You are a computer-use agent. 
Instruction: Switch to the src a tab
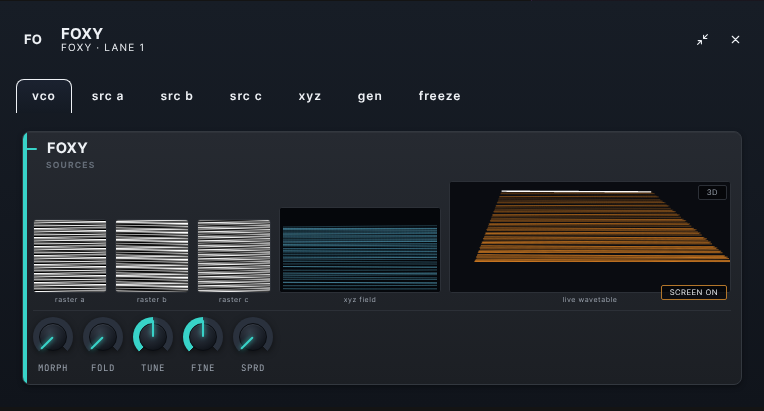[108, 96]
